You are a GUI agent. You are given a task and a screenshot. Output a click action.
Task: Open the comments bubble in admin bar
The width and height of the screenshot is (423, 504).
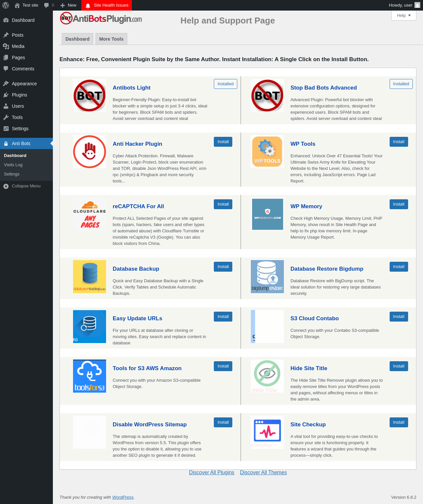coord(47,5)
